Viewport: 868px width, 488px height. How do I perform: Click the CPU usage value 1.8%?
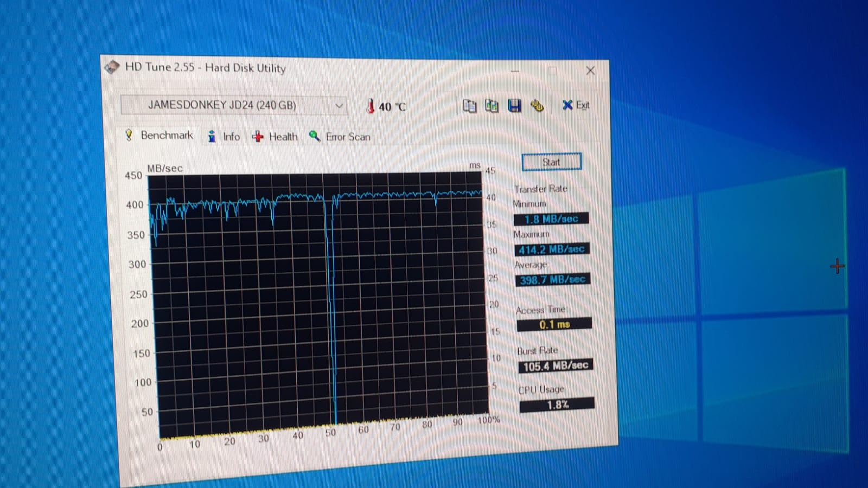pos(557,404)
